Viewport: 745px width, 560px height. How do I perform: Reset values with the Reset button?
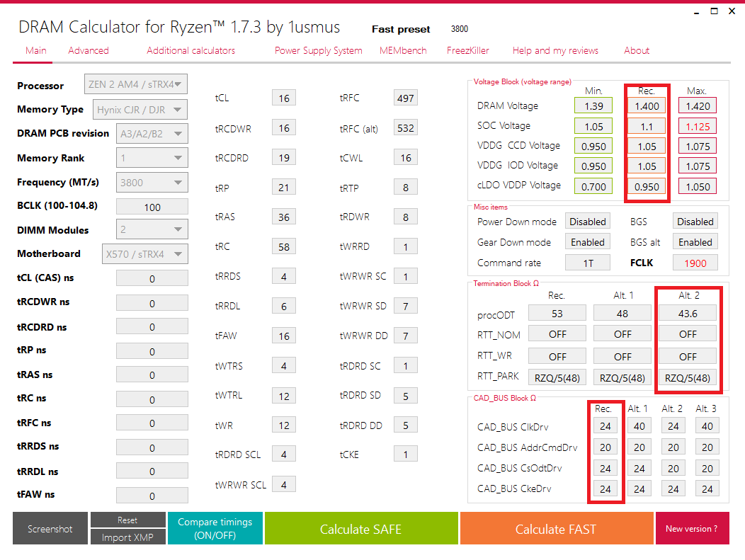click(x=127, y=520)
